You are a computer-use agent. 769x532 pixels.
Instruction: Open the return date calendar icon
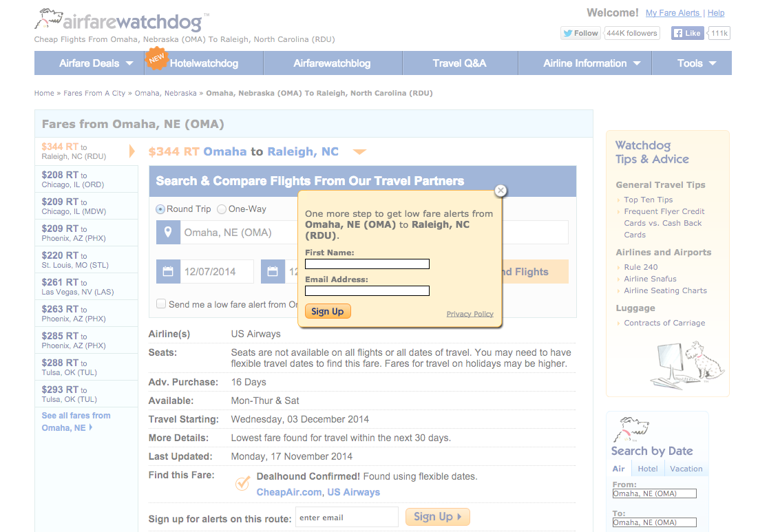click(x=273, y=272)
